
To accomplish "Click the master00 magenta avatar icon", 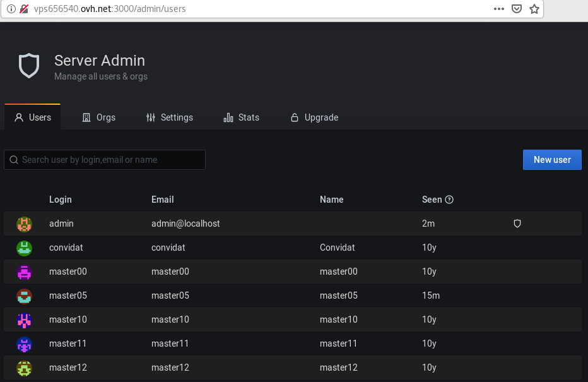I will point(25,272).
